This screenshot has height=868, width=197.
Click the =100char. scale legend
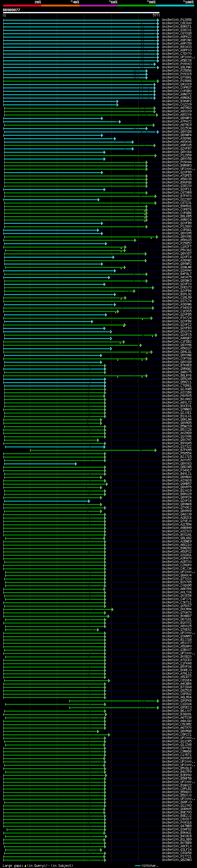tap(146, 866)
